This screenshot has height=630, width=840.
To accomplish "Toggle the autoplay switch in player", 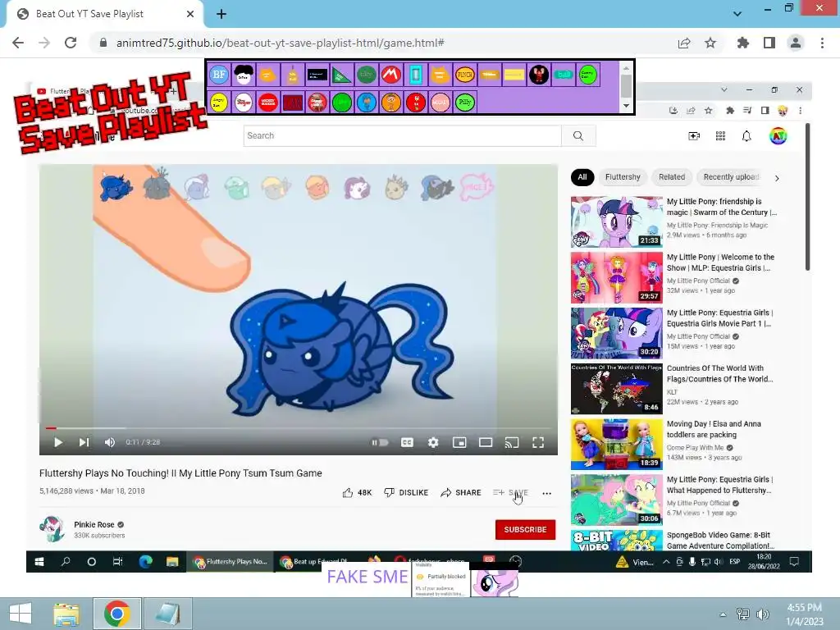I will point(380,442).
